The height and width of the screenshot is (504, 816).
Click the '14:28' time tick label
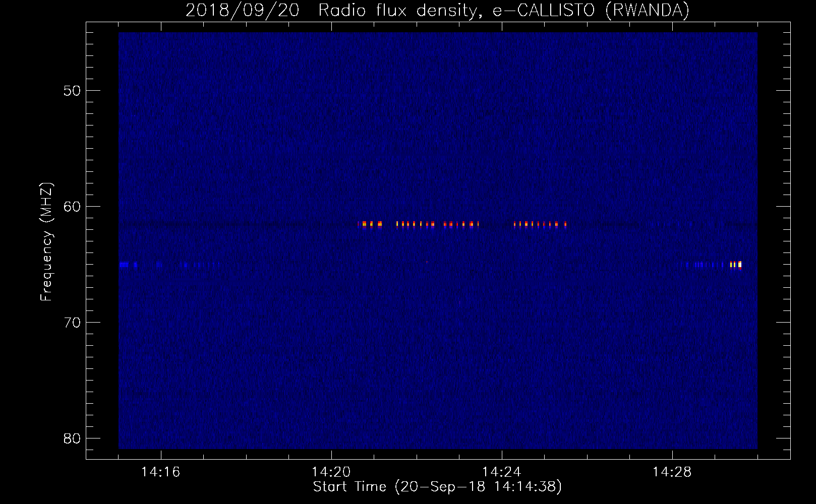(672, 472)
